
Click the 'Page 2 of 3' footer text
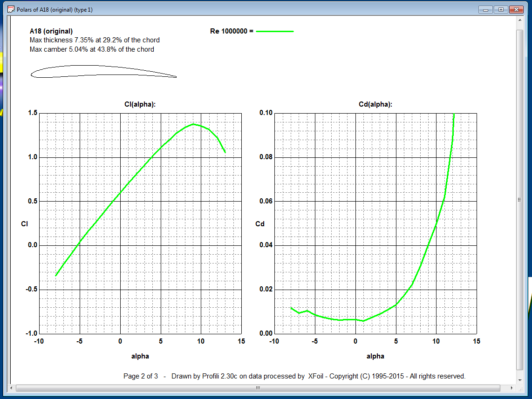(x=140, y=376)
